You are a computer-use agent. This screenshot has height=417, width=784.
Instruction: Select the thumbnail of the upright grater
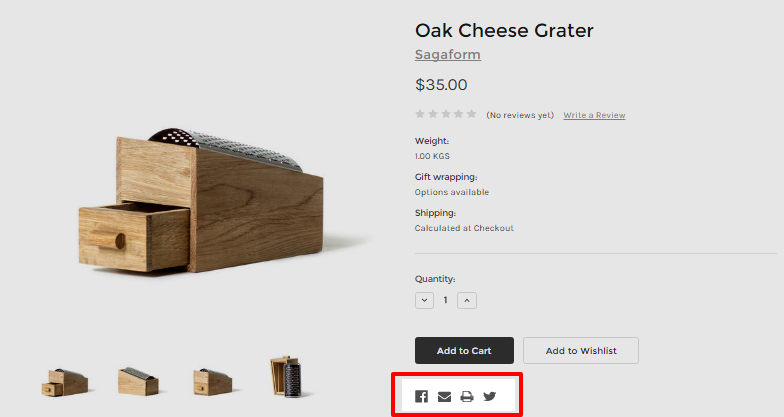(286, 378)
